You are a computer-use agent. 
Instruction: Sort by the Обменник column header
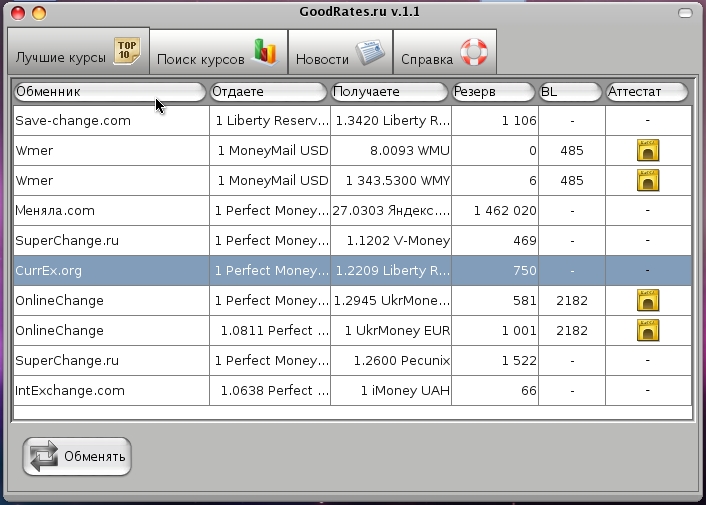tap(109, 92)
